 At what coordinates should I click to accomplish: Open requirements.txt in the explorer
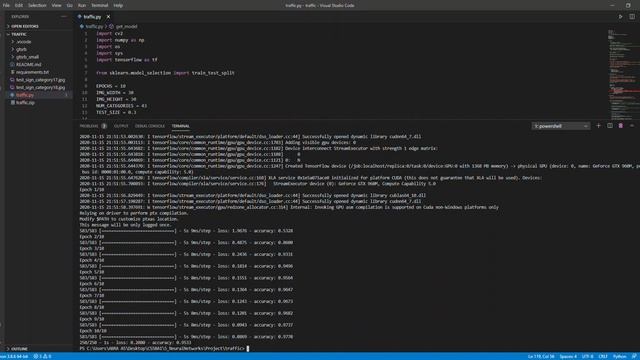(32, 72)
